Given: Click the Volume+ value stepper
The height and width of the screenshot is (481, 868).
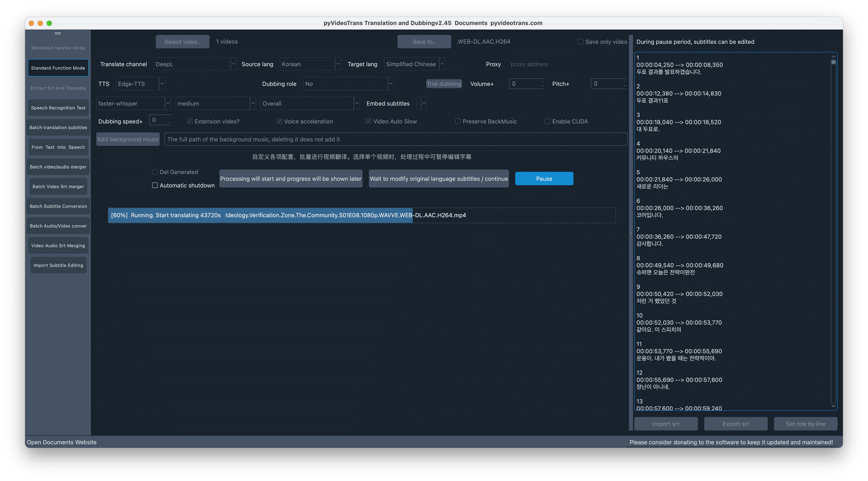Looking at the screenshot, I should [527, 84].
